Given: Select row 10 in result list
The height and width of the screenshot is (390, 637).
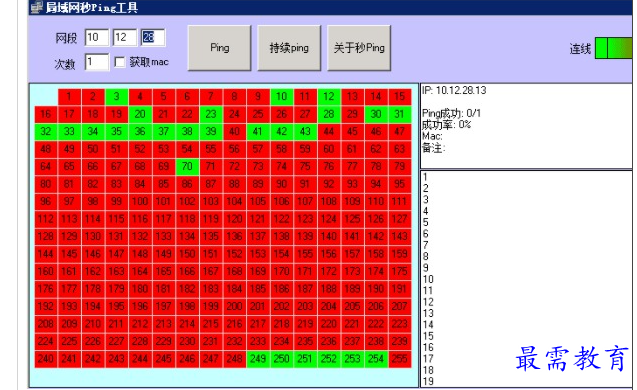Looking at the screenshot, I should (428, 279).
